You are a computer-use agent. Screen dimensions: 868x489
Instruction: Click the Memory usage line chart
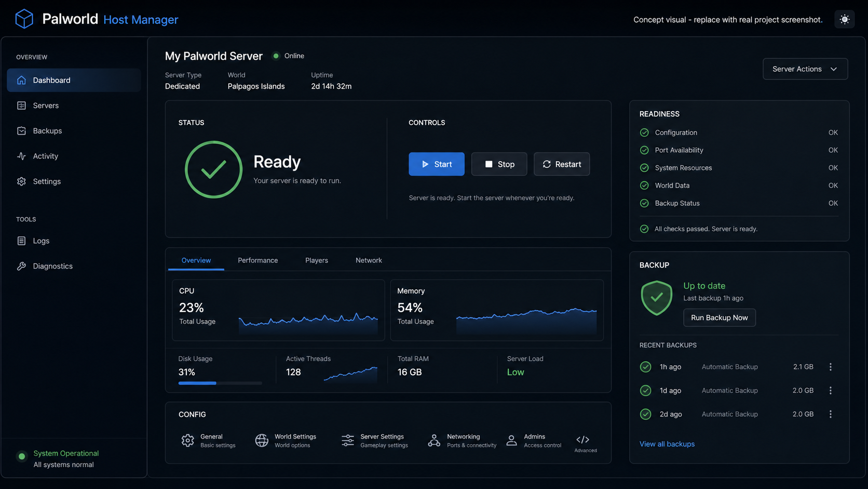tap(526, 321)
